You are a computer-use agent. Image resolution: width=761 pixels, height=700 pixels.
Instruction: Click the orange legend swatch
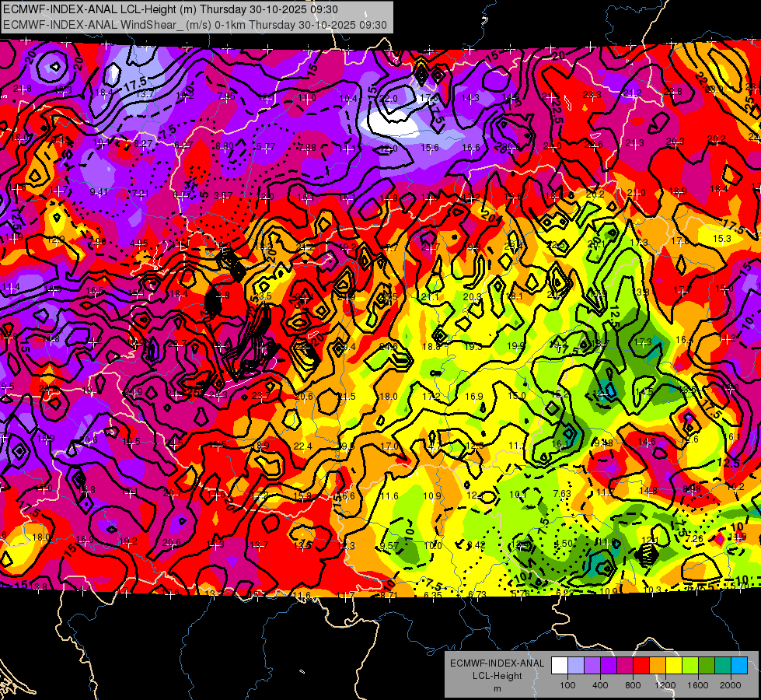tap(658, 666)
